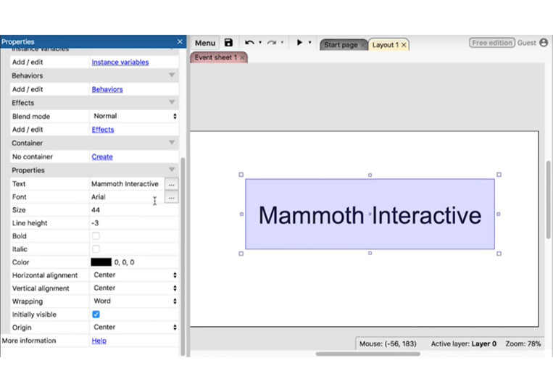Uncheck the Initially visible checkbox
This screenshot has height=392, width=553.
[96, 314]
